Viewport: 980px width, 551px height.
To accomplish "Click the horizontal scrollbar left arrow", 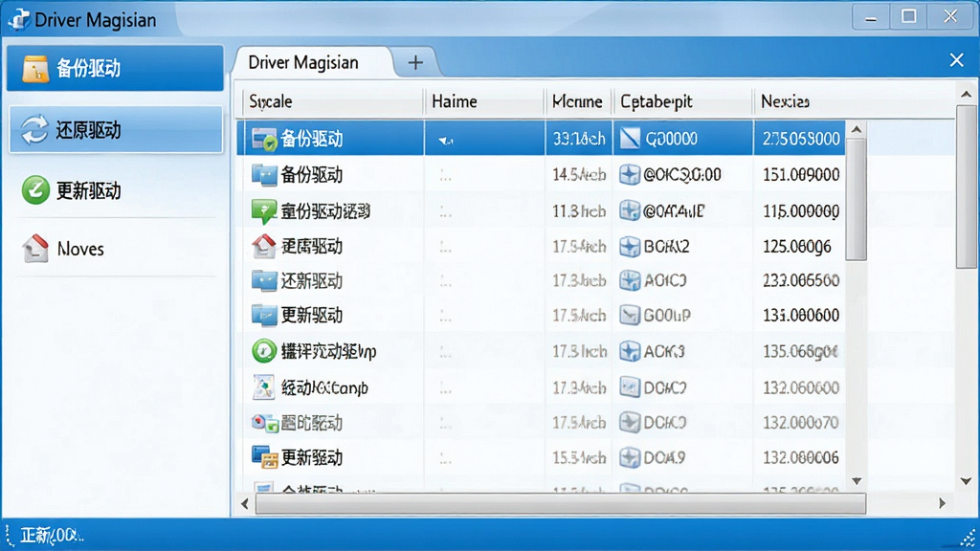I will pos(245,503).
